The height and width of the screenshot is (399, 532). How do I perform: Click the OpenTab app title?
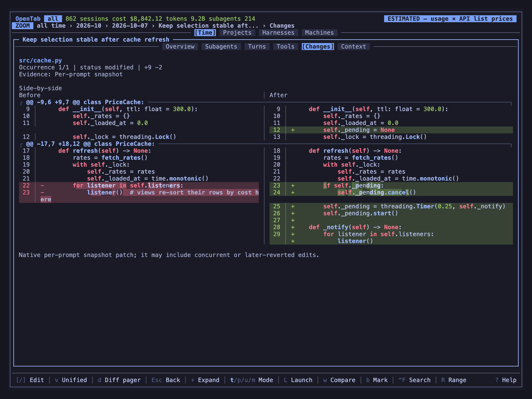point(28,19)
